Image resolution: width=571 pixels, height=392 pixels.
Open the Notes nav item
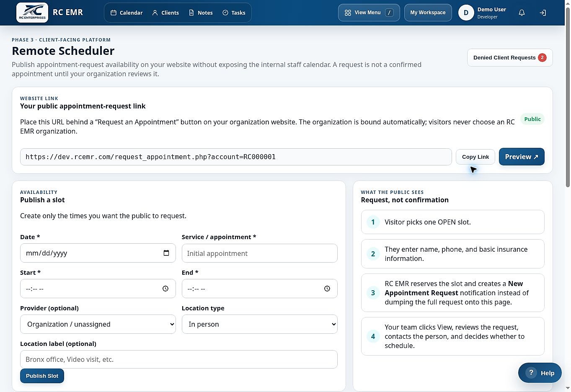[x=201, y=13]
